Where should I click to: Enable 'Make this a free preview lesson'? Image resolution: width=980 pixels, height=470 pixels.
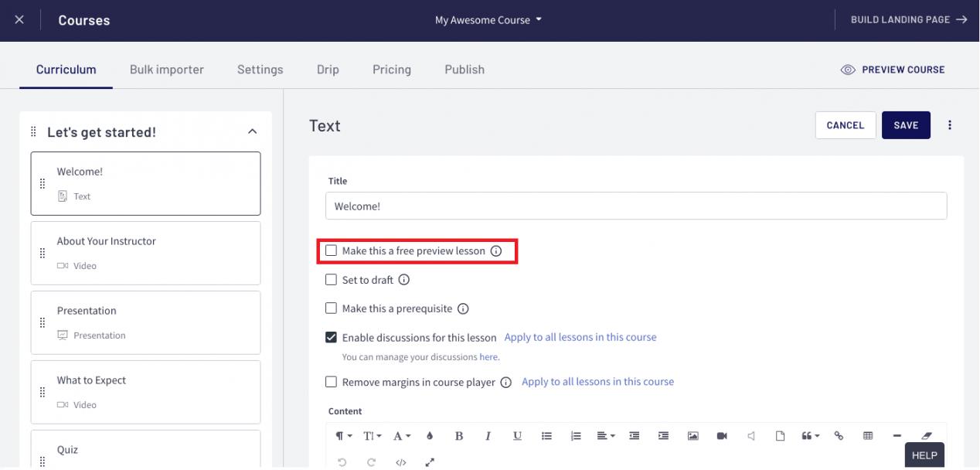click(x=332, y=251)
